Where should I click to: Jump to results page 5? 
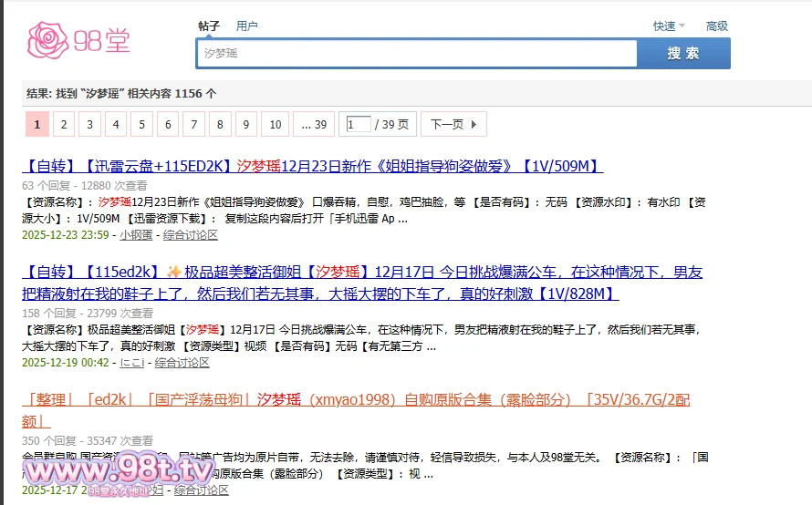(x=141, y=124)
